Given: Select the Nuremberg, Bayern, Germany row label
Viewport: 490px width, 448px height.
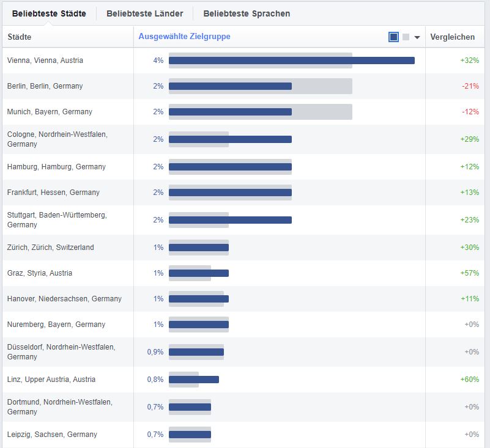Looking at the screenshot, I should tap(56, 325).
